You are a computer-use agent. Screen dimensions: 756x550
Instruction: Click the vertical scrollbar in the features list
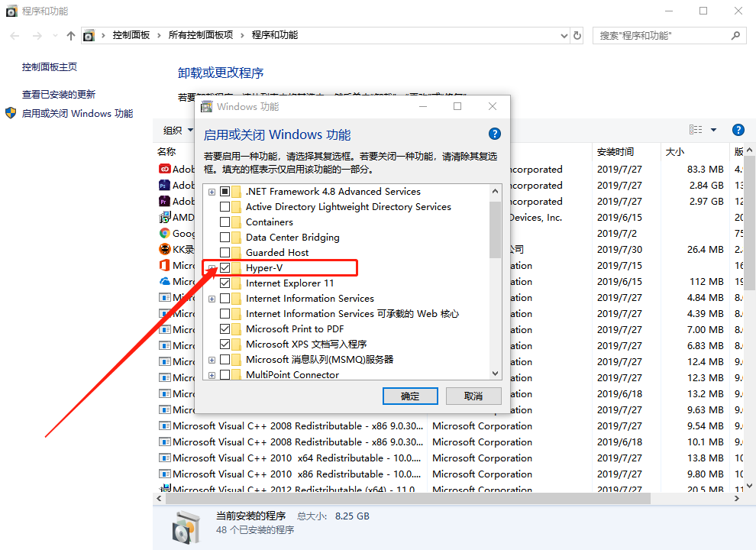coord(495,229)
